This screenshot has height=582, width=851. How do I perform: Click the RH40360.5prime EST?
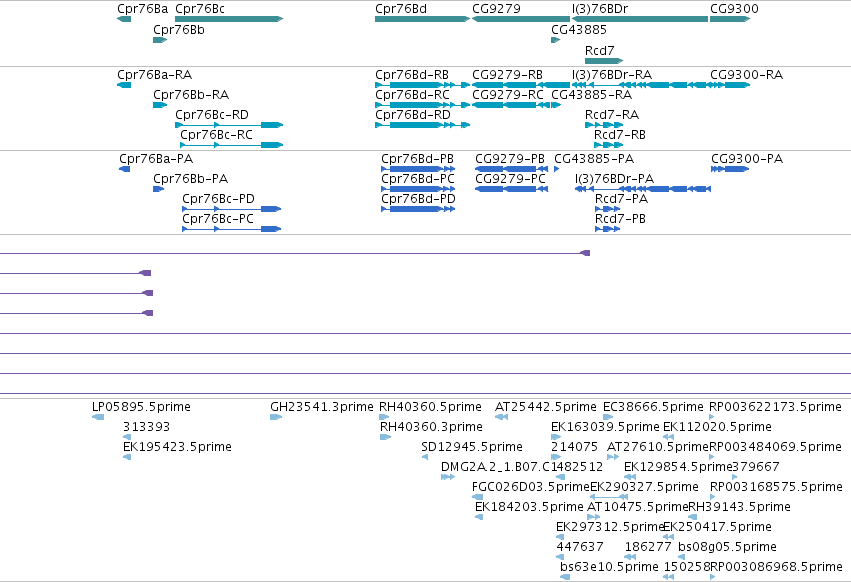point(384,417)
